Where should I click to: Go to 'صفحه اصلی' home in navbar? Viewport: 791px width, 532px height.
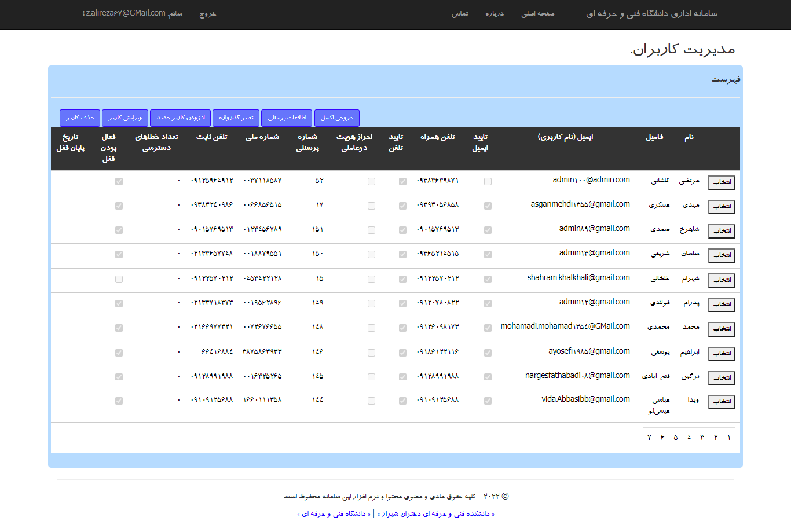537,14
